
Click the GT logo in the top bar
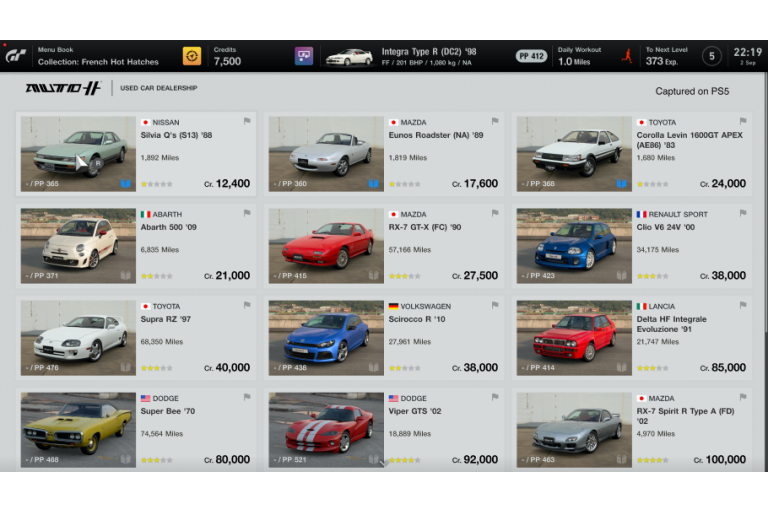click(x=15, y=56)
